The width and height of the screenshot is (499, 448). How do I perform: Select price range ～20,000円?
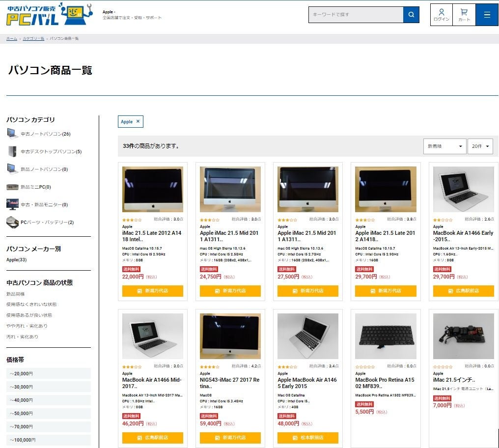(x=48, y=373)
